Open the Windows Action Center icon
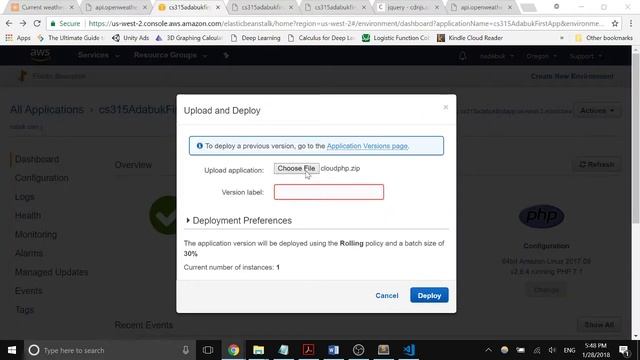The width and height of the screenshot is (640, 360). pos(624,350)
